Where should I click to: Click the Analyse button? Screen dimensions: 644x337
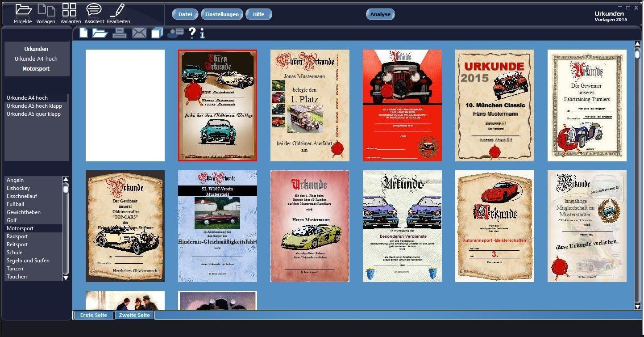(380, 14)
